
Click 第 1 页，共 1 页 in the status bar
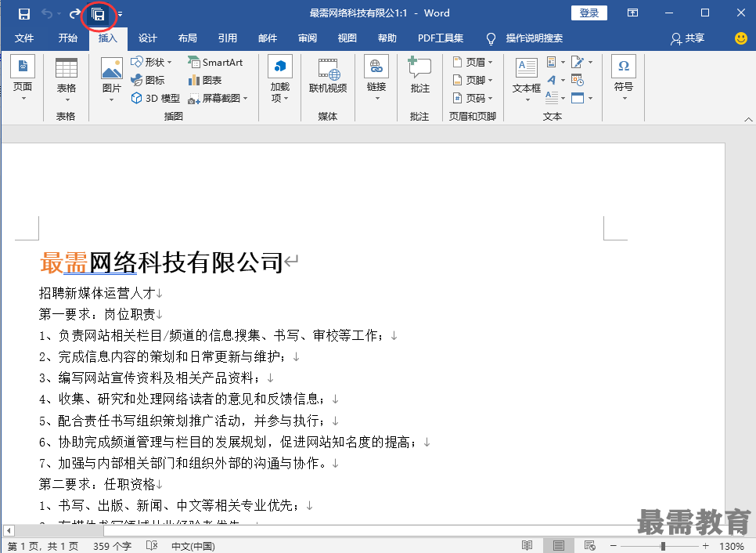click(x=43, y=546)
